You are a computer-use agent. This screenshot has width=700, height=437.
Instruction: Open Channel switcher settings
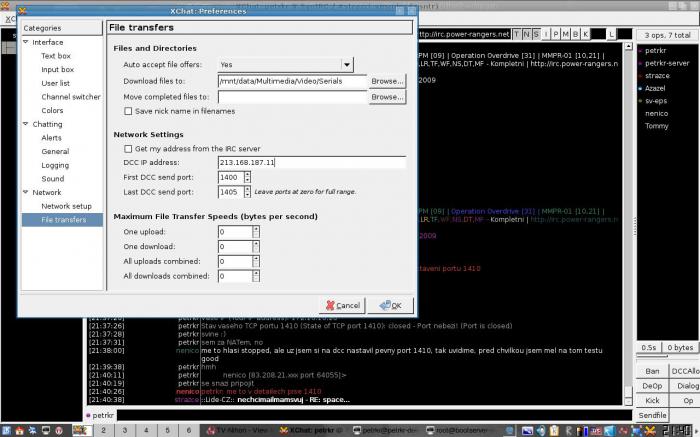pyautogui.click(x=71, y=97)
